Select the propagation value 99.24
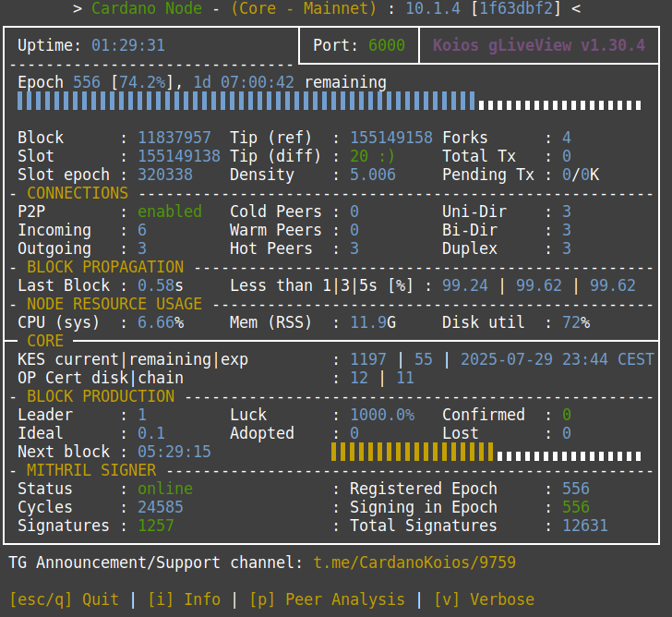Image resolution: width=672 pixels, height=617 pixels. click(x=465, y=285)
